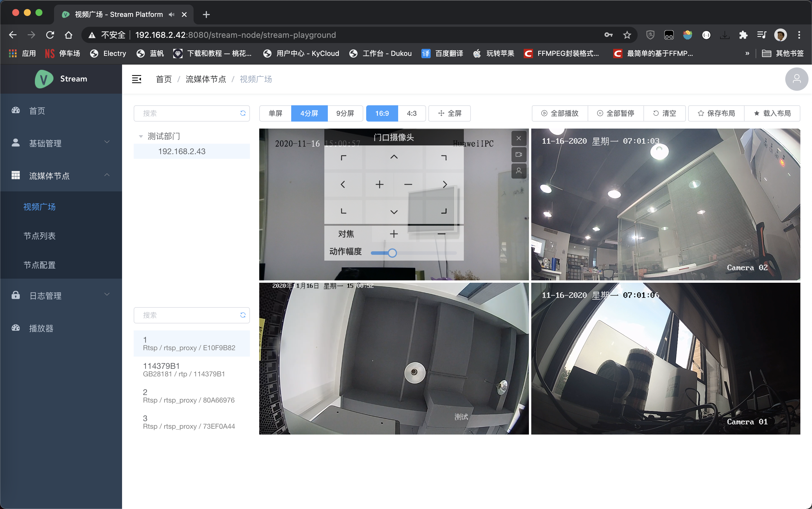Image resolution: width=812 pixels, height=509 pixels.
Task: Click the PTZ zoom in plus icon
Action: pos(380,184)
